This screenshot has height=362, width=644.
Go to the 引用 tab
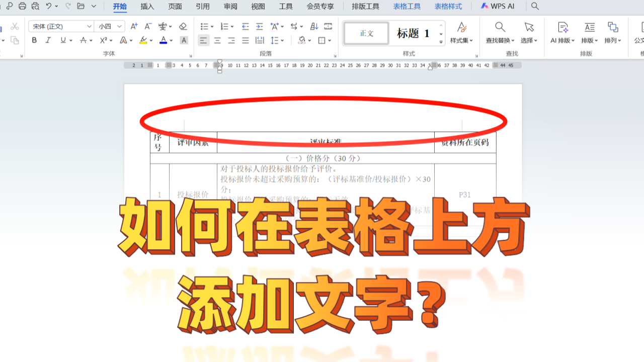[x=202, y=7]
